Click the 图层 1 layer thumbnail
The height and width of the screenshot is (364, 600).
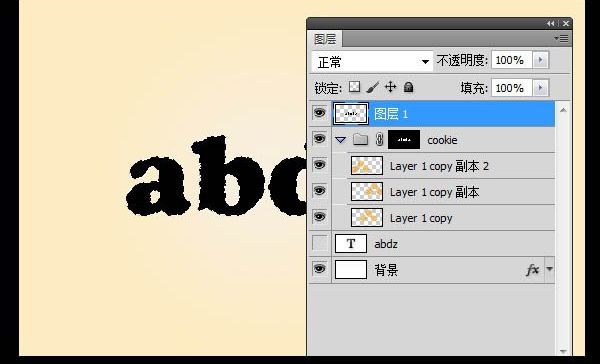[351, 113]
